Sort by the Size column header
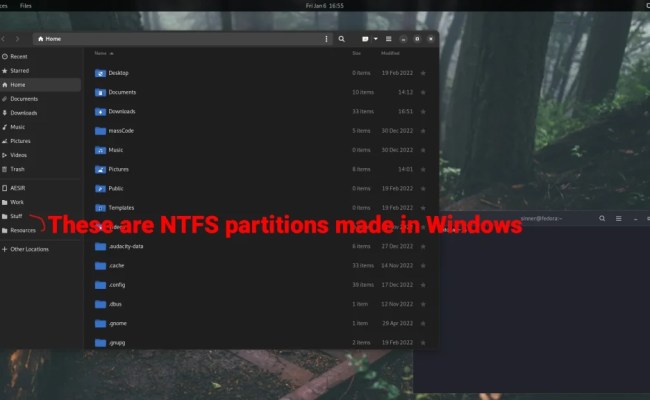This screenshot has width=650, height=400. coord(357,53)
